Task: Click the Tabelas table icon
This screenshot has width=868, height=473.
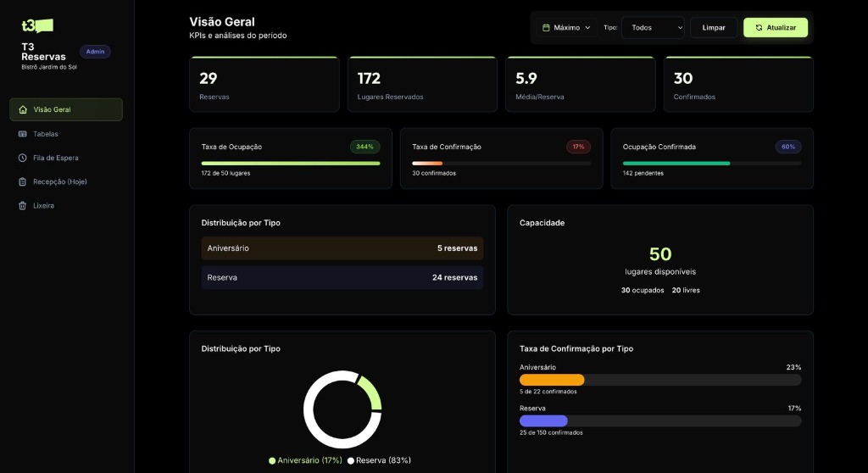Action: 23,134
